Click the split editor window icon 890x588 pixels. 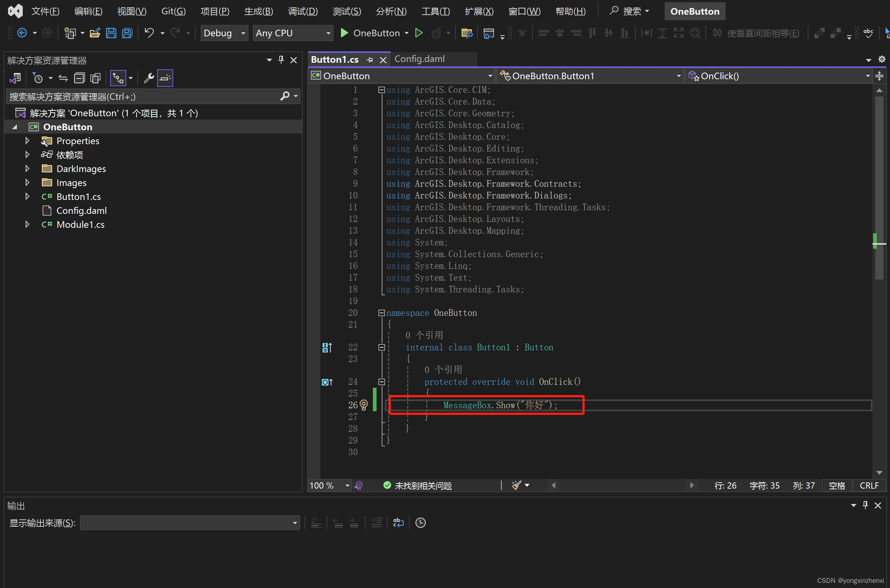point(879,76)
